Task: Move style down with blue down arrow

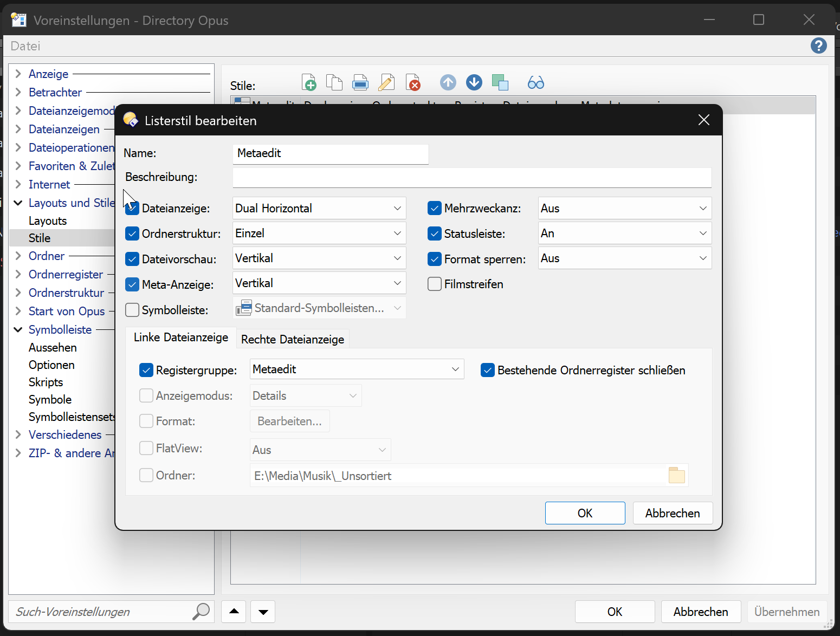Action: tap(474, 82)
